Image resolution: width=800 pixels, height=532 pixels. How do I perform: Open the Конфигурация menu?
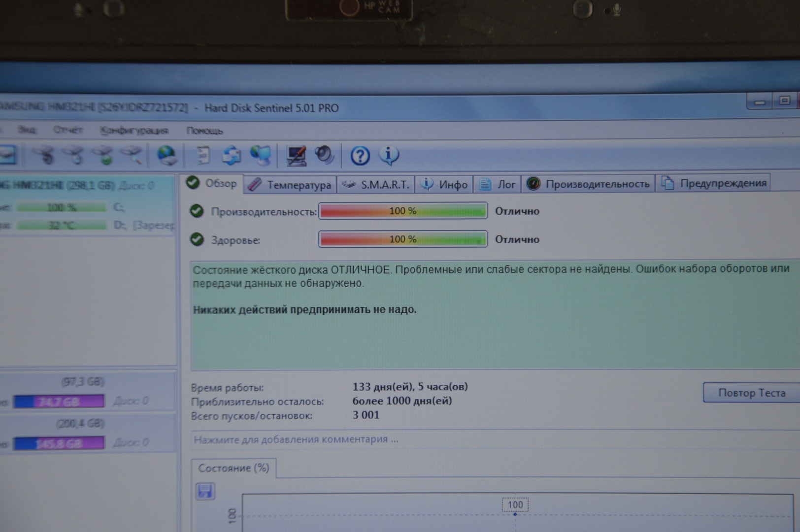(134, 131)
